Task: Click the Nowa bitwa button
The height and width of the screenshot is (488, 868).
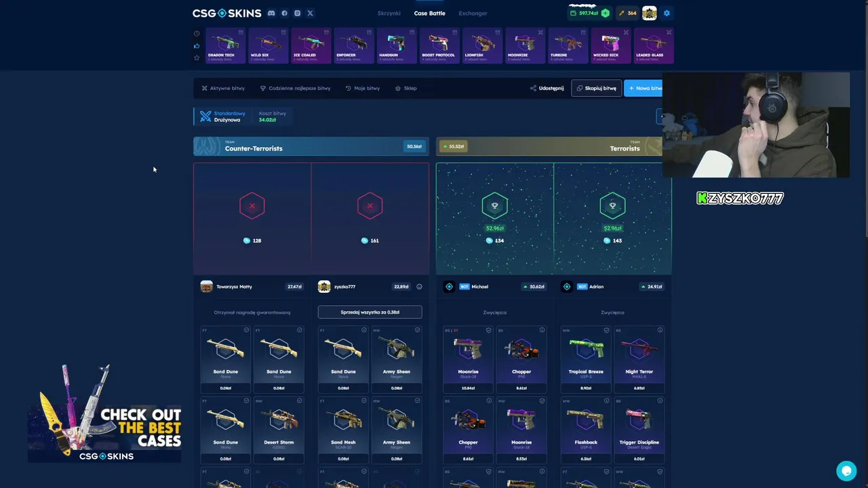Action: [644, 88]
